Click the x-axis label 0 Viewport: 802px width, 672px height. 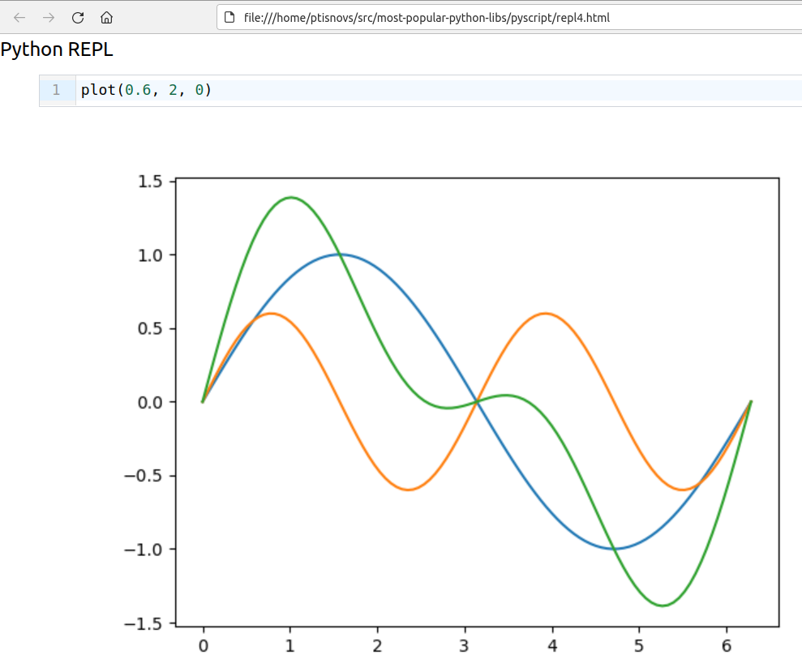[x=204, y=646]
